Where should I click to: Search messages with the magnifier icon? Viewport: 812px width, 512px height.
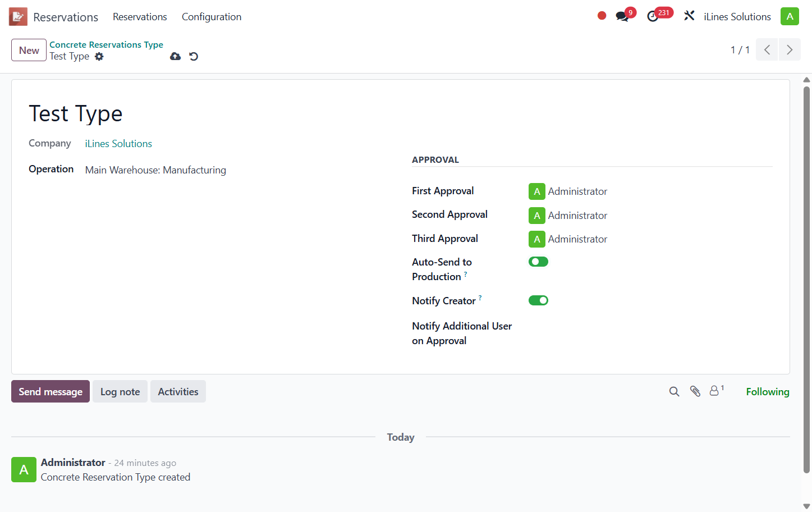tap(674, 391)
